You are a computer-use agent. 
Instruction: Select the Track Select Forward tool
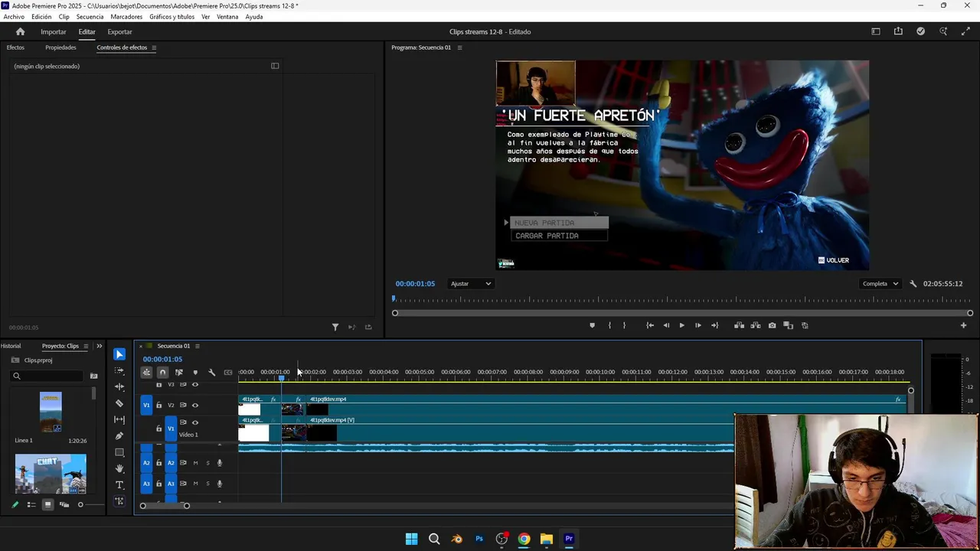click(x=119, y=370)
